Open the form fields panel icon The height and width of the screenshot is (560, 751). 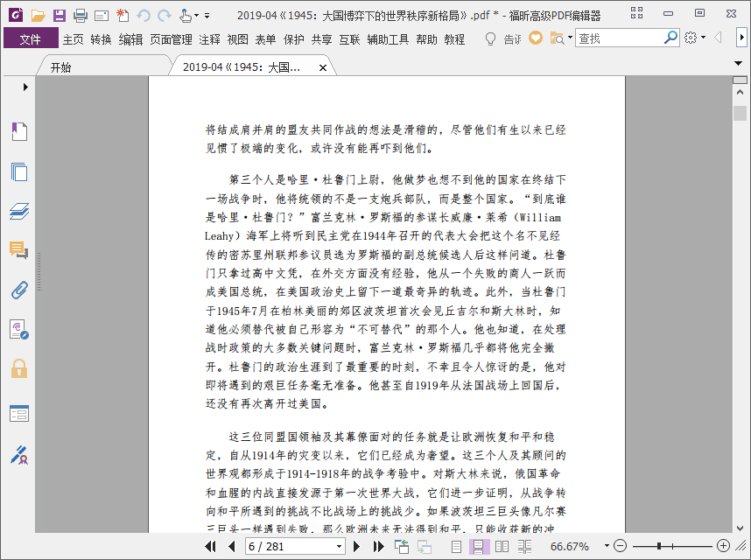pos(19,414)
